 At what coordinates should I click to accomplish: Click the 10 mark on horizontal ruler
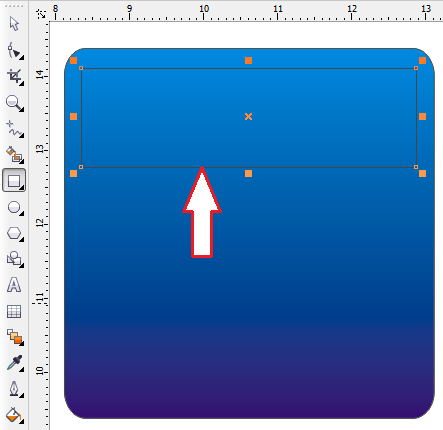pos(204,9)
